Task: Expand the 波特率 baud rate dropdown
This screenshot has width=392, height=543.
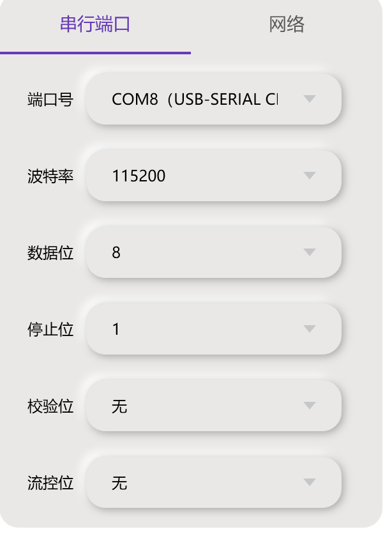Action: pyautogui.click(x=214, y=175)
